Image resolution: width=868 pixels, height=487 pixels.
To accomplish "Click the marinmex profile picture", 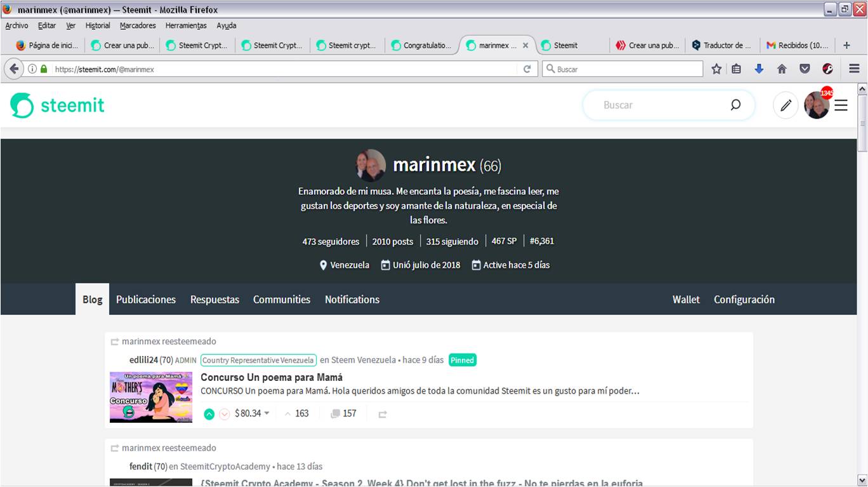I will (x=371, y=165).
